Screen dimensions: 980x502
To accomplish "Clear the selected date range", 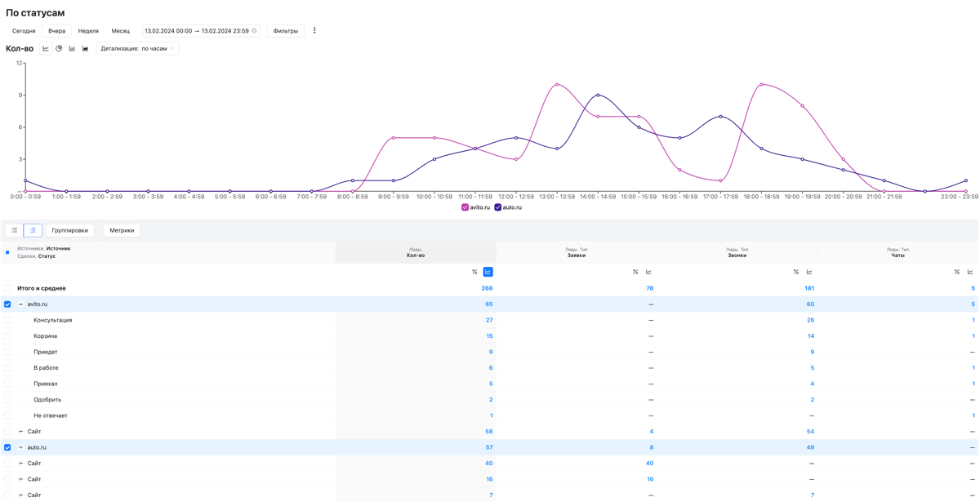I will (x=254, y=31).
